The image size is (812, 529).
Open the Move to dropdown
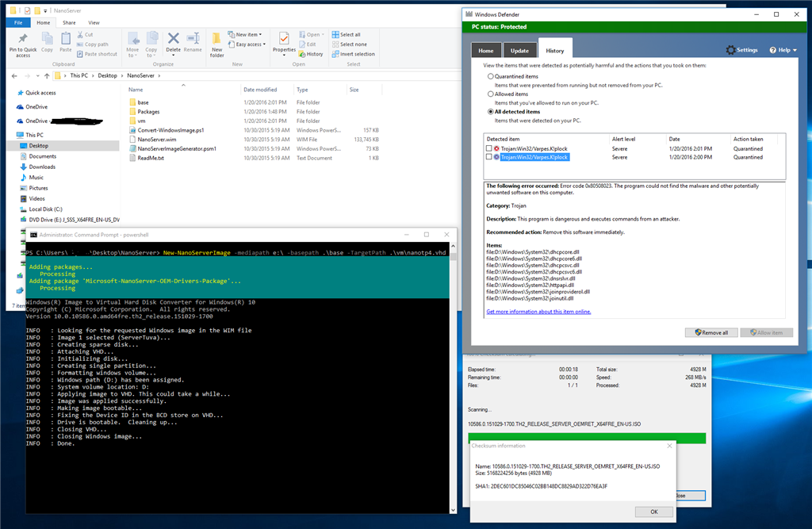(132, 44)
